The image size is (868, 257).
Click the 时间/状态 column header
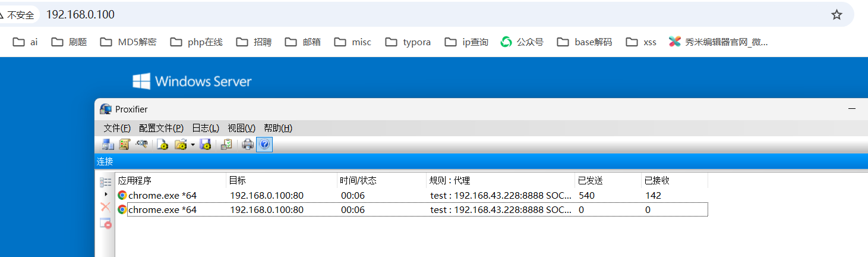[381, 180]
